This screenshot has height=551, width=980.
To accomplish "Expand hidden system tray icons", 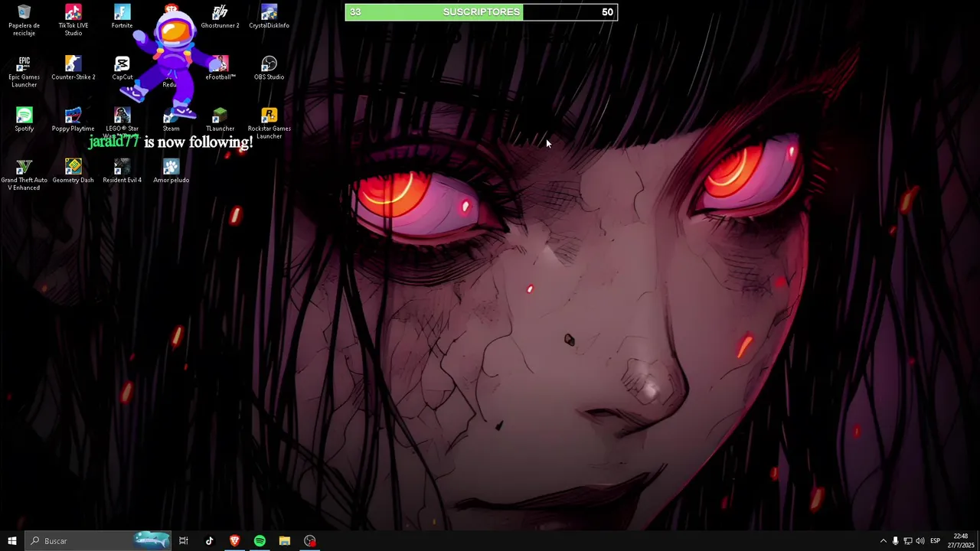I will 883,541.
